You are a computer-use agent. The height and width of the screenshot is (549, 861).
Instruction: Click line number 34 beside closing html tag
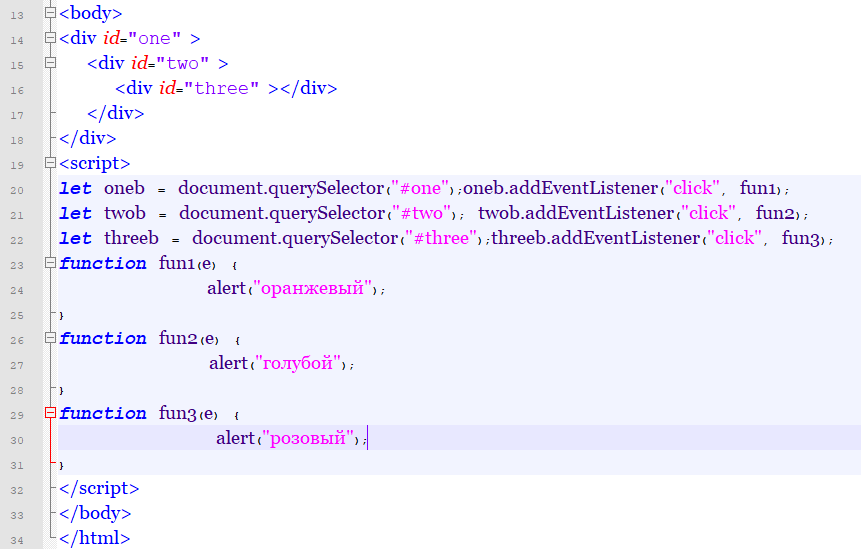[x=17, y=540]
